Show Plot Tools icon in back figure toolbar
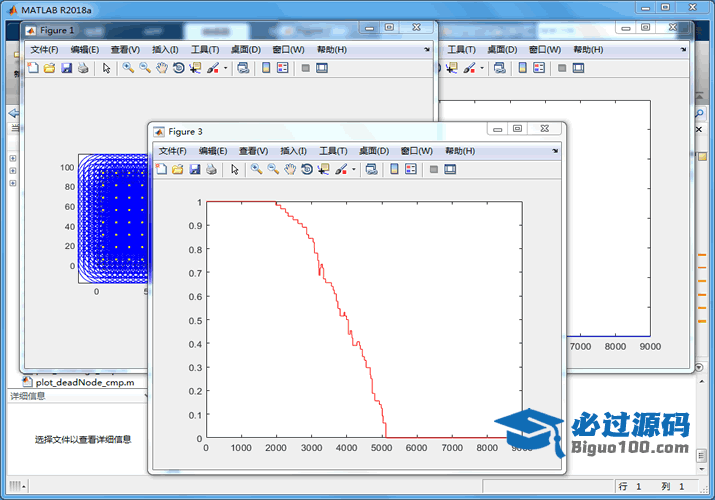 578,68
